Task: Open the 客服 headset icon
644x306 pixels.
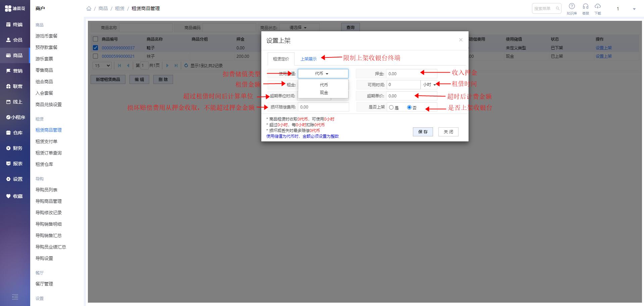Action: tap(586, 8)
